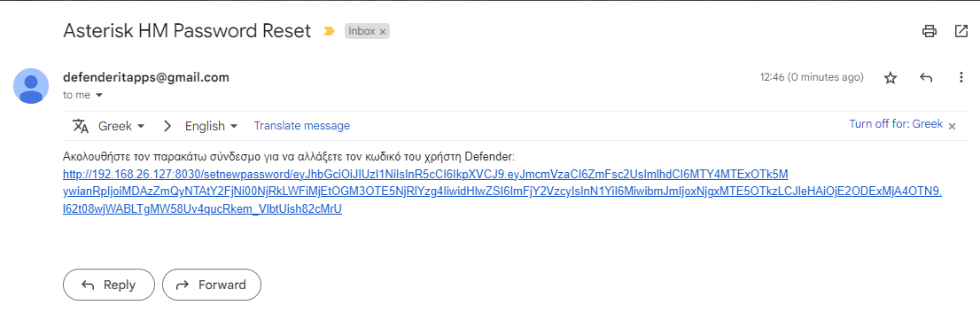Expand the 'to me' recipient details arrow
Image resolution: width=980 pixels, height=321 pixels.
(98, 96)
